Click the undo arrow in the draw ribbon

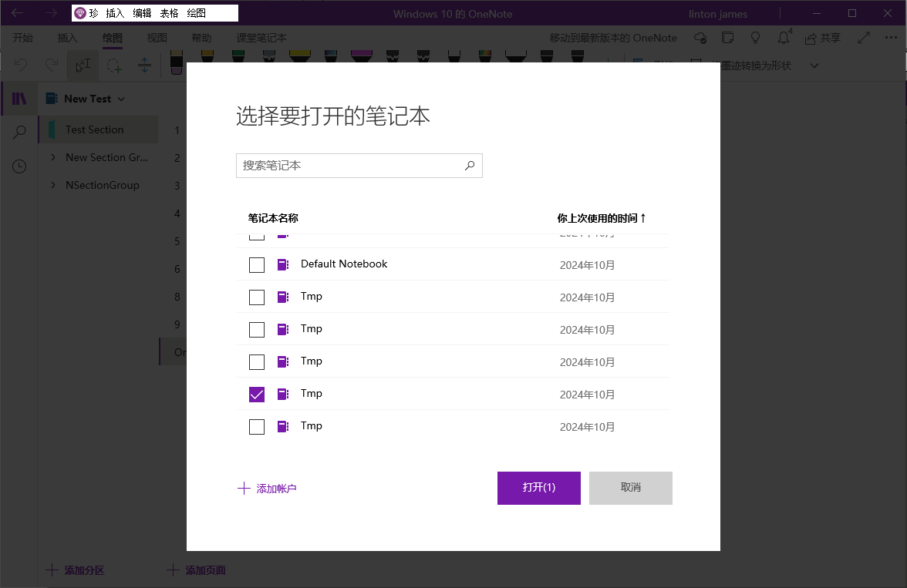pyautogui.click(x=21, y=66)
